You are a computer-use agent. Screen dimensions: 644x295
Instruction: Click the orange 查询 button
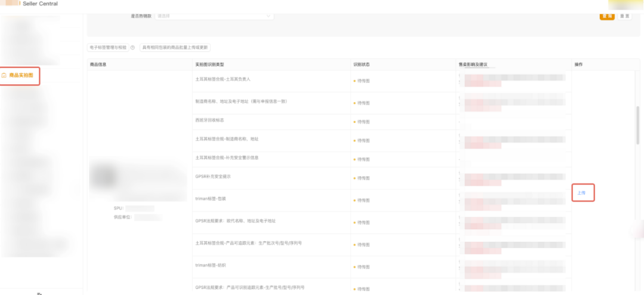[607, 16]
